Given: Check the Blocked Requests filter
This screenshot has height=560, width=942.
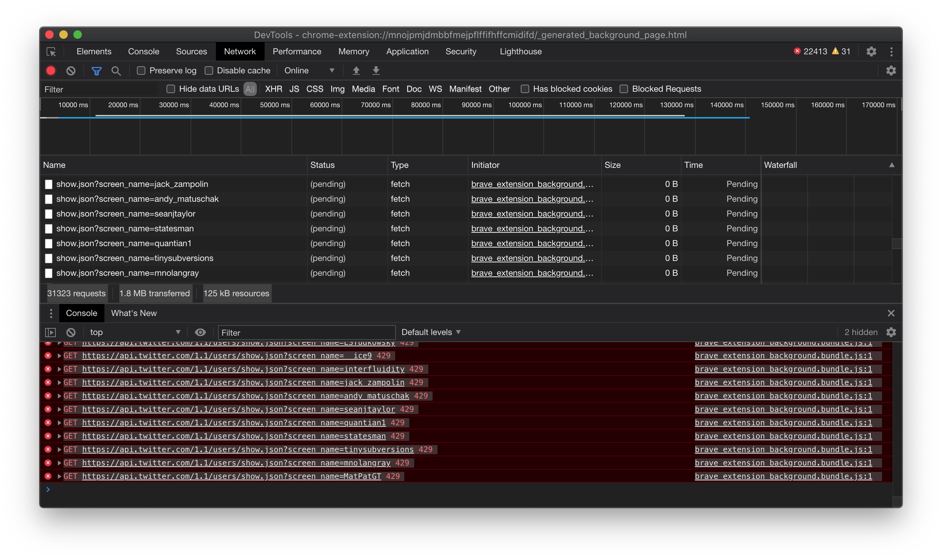Looking at the screenshot, I should (x=623, y=89).
